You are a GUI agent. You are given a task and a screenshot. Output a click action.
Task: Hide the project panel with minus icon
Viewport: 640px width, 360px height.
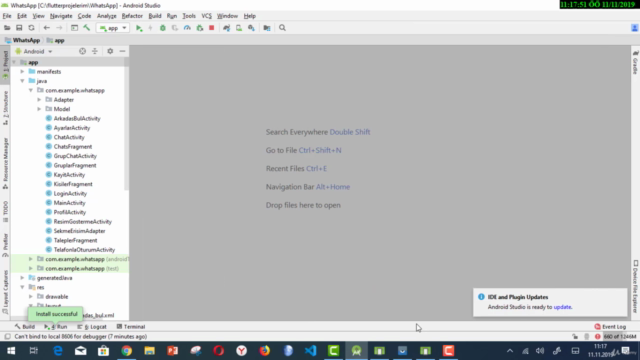pyautogui.click(x=122, y=51)
